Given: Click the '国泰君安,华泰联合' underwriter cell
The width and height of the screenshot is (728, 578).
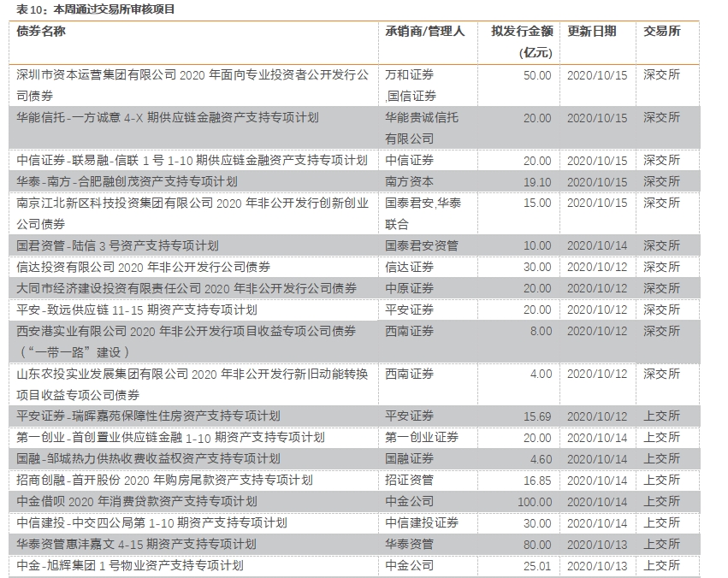Looking at the screenshot, I should 423,214.
